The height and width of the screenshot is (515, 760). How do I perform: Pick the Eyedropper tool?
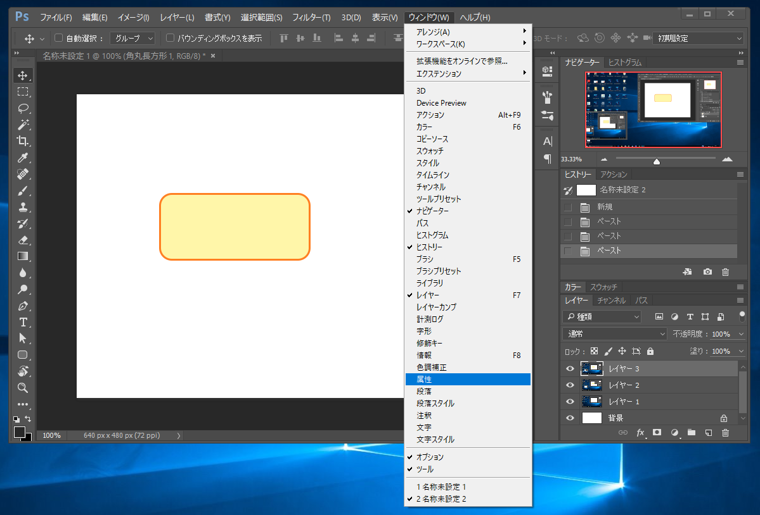point(23,158)
